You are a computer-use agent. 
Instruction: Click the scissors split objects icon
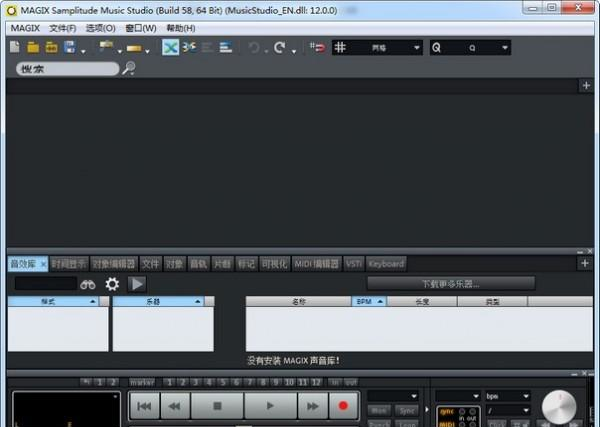point(189,47)
